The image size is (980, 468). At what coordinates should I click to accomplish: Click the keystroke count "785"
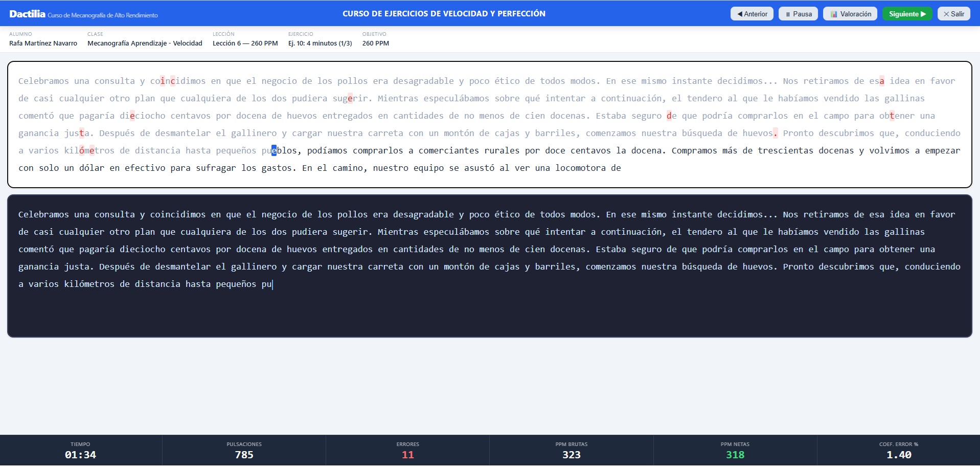point(244,455)
